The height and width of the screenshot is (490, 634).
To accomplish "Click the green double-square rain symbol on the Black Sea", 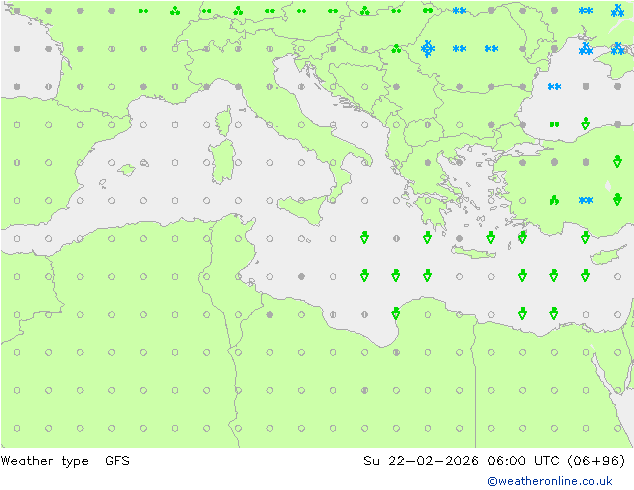I will (554, 125).
